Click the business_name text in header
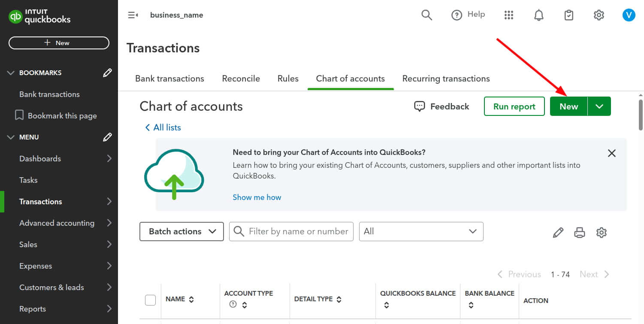Viewport: 644px width, 324px height. click(176, 15)
